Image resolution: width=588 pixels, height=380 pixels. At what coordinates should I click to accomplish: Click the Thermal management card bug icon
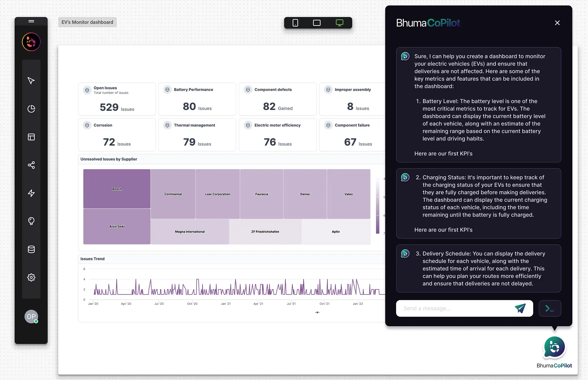pos(167,125)
